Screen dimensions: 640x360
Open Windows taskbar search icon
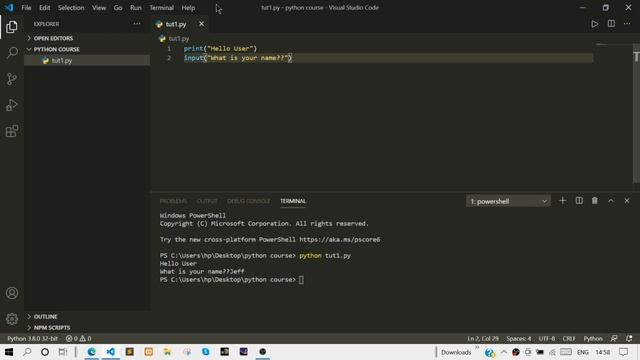[x=27, y=352]
